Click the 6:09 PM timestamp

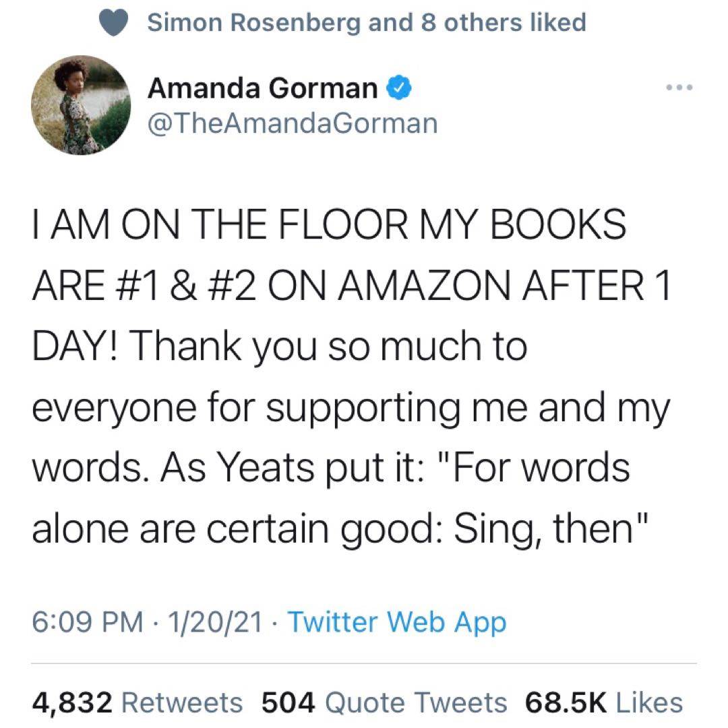[x=88, y=623]
